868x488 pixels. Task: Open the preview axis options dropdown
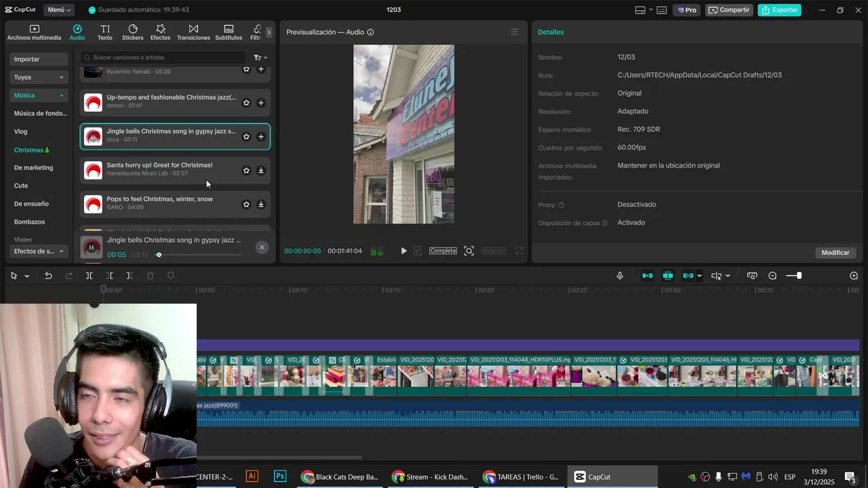point(728,276)
